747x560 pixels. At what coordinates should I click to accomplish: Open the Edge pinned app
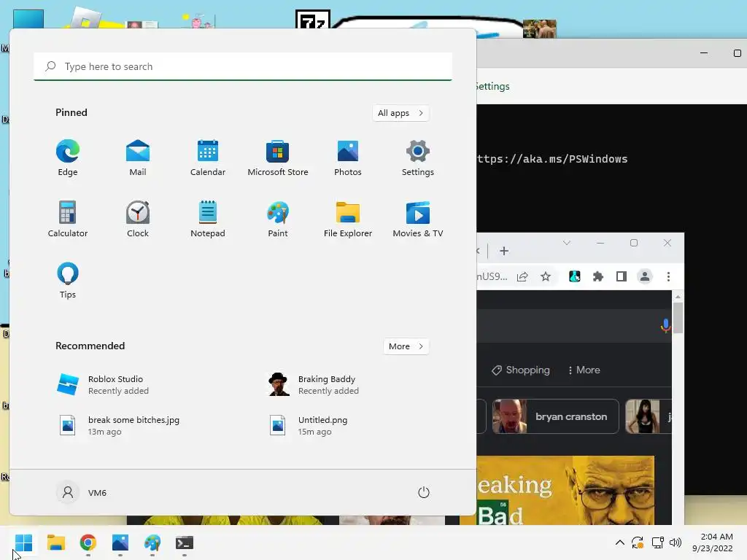[x=68, y=158]
